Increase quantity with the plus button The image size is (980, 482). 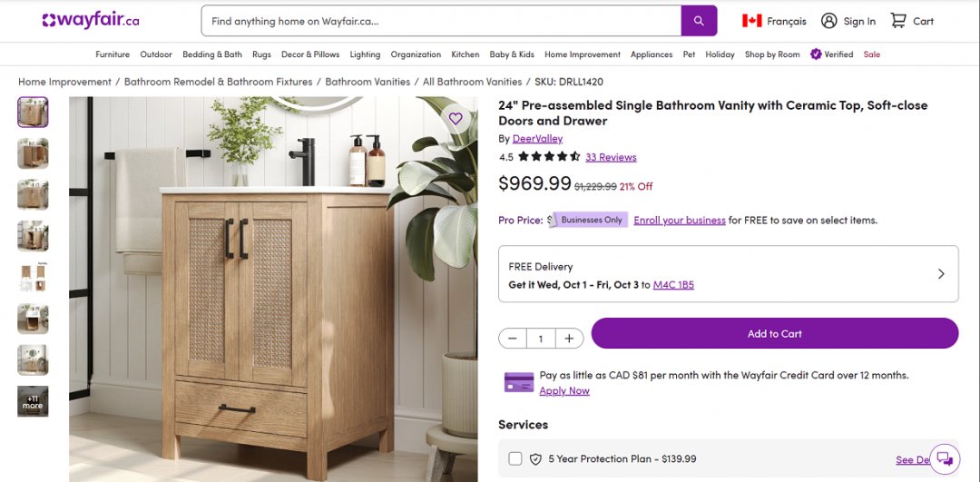point(569,339)
